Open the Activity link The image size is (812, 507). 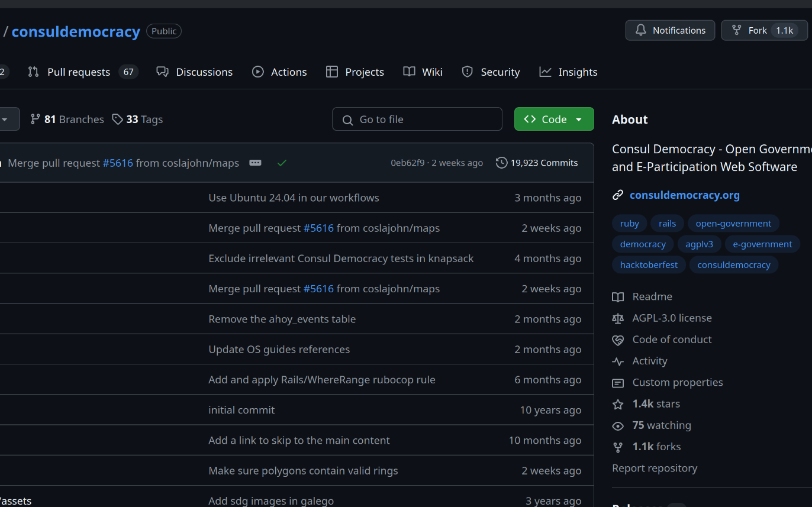pos(650,361)
